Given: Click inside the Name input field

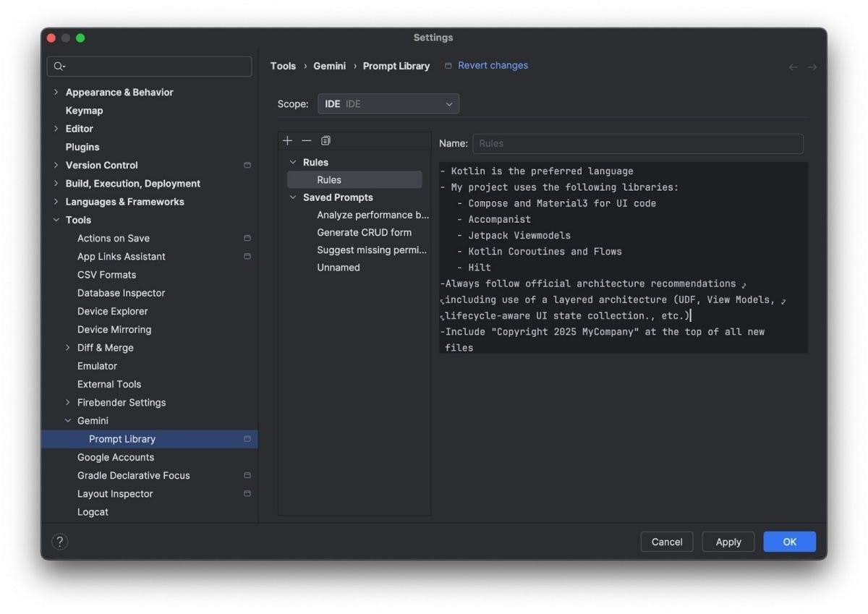Looking at the screenshot, I should [637, 143].
